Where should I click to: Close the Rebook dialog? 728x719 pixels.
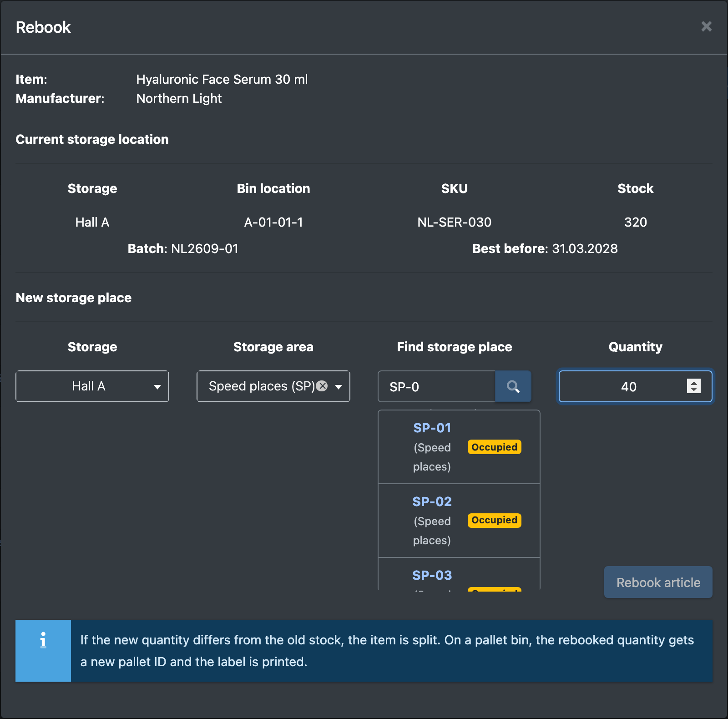click(x=706, y=27)
